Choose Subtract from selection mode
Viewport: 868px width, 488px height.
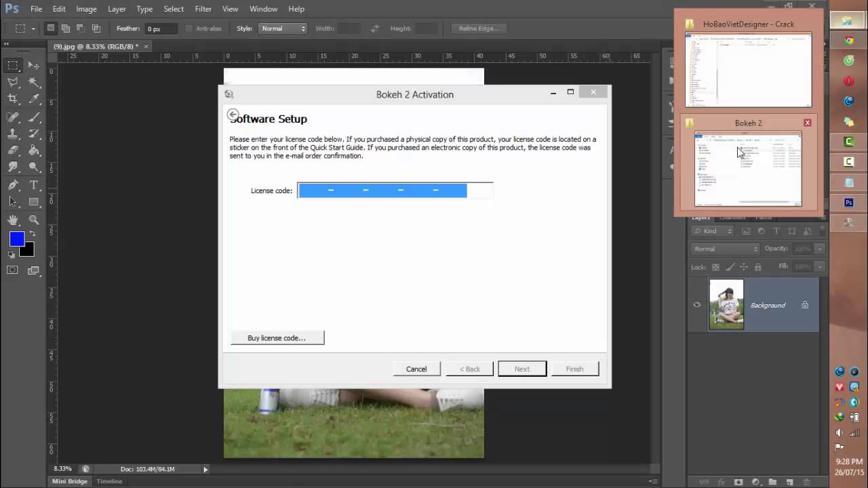81,28
